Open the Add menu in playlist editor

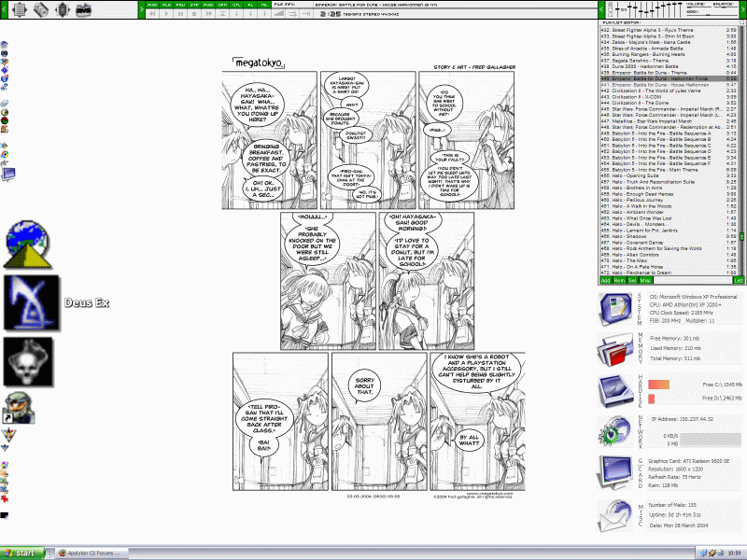click(x=605, y=280)
